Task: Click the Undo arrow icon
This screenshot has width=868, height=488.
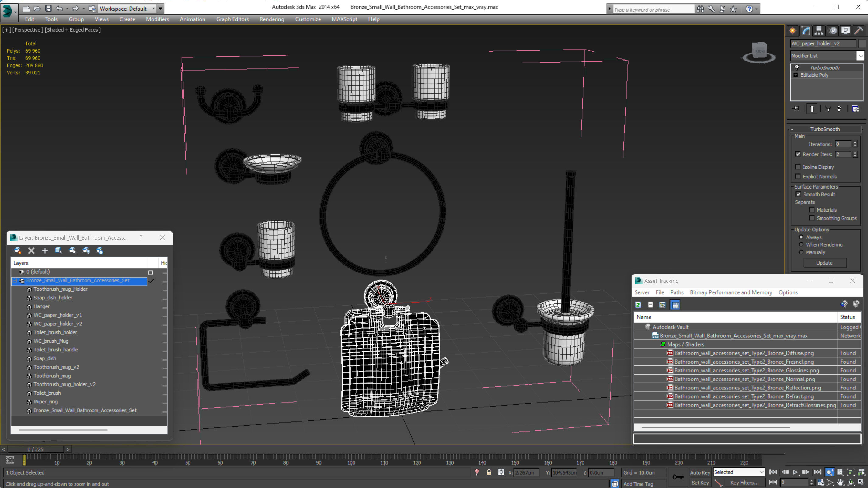Action: point(59,9)
